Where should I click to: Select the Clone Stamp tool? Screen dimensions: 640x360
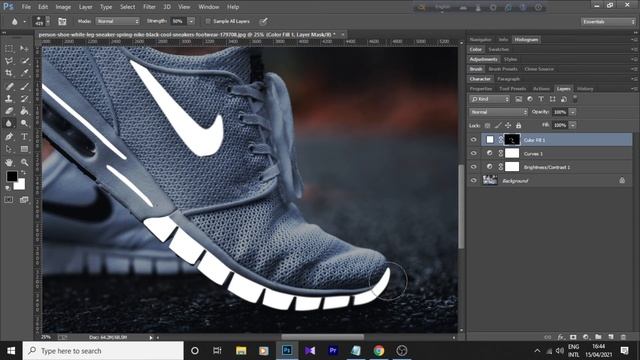[9, 99]
